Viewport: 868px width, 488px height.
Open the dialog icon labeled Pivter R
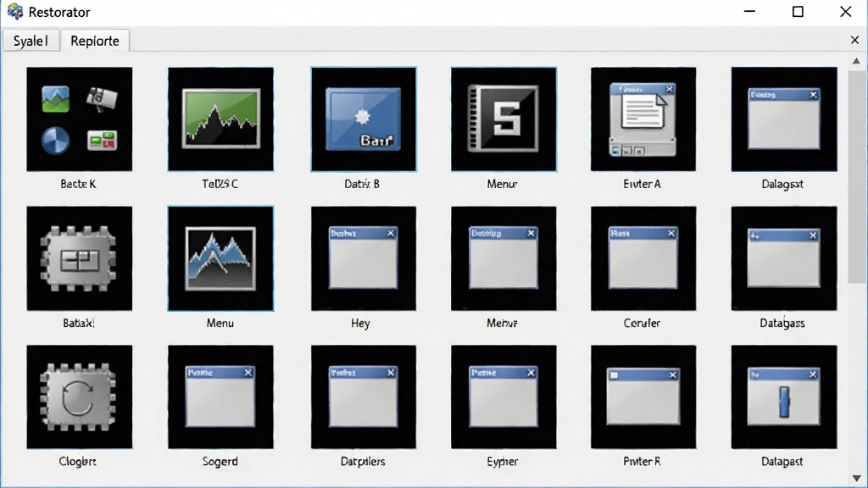(643, 396)
